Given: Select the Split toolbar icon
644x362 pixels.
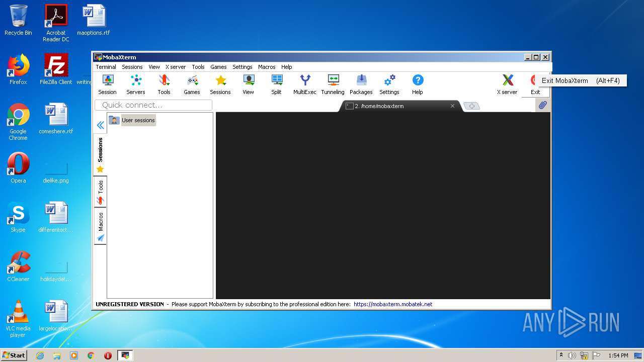Looking at the screenshot, I should [x=277, y=84].
